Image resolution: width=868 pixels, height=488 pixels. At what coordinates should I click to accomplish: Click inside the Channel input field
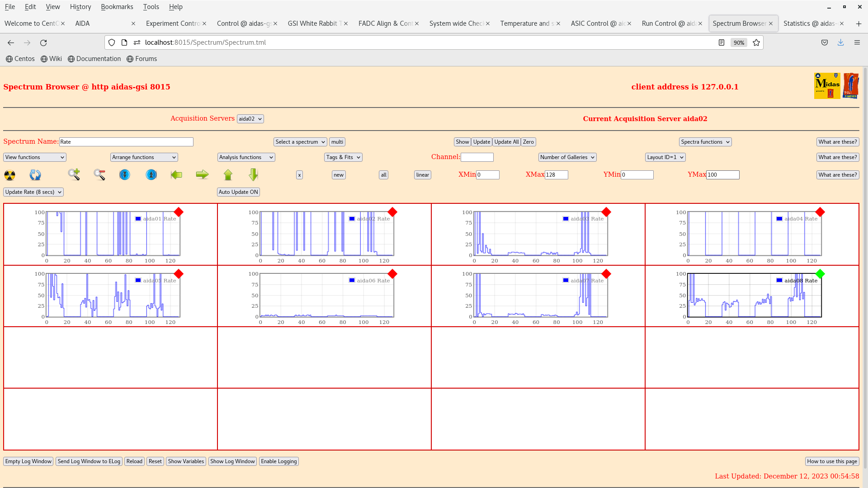point(477,157)
